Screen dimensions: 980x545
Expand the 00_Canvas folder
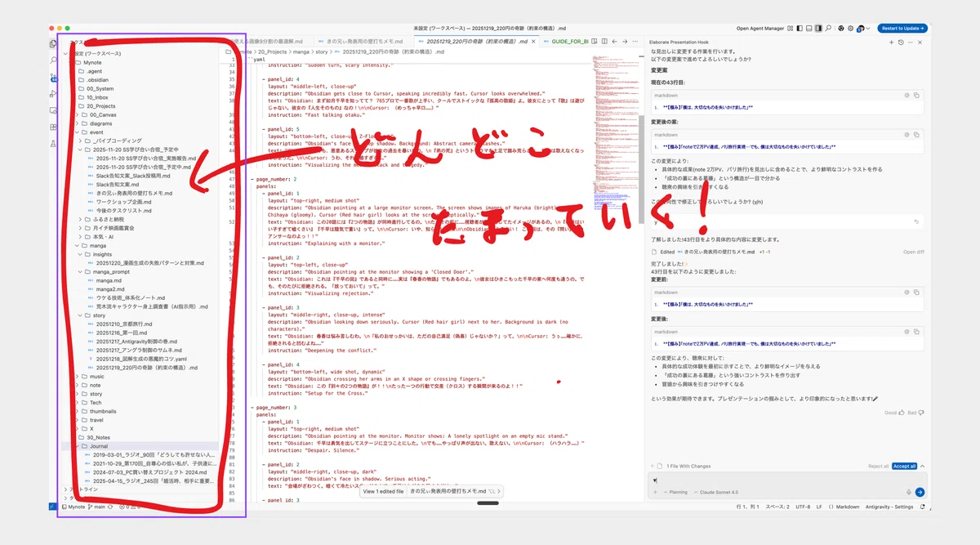point(102,114)
